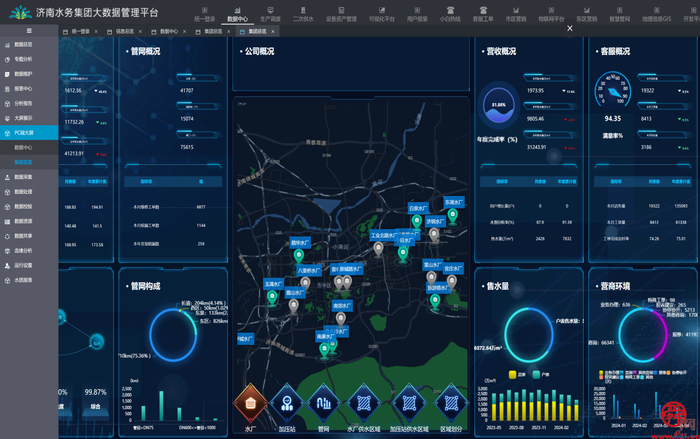Click the 管网构成 donut chart ring
700x439 pixels.
[152, 333]
